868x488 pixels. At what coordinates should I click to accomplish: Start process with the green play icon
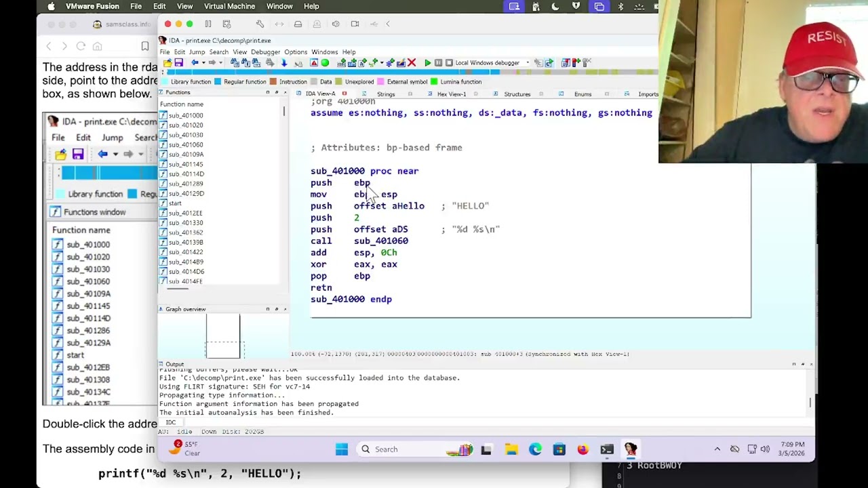(428, 63)
